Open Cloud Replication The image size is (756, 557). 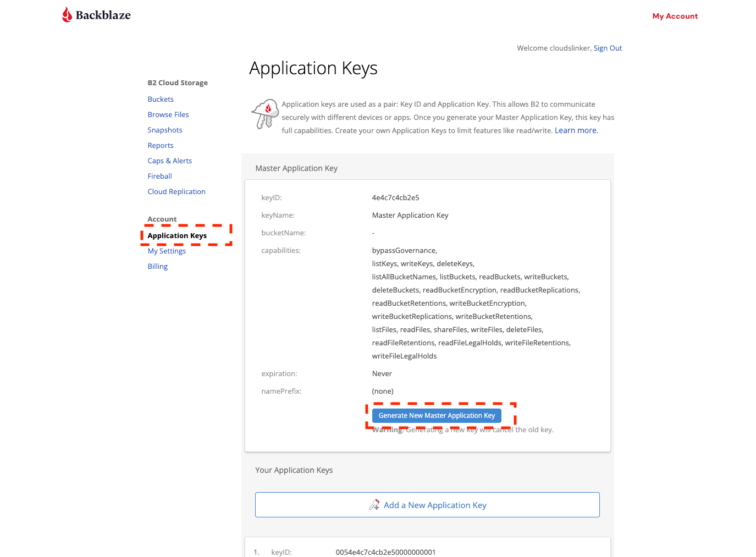(x=176, y=191)
